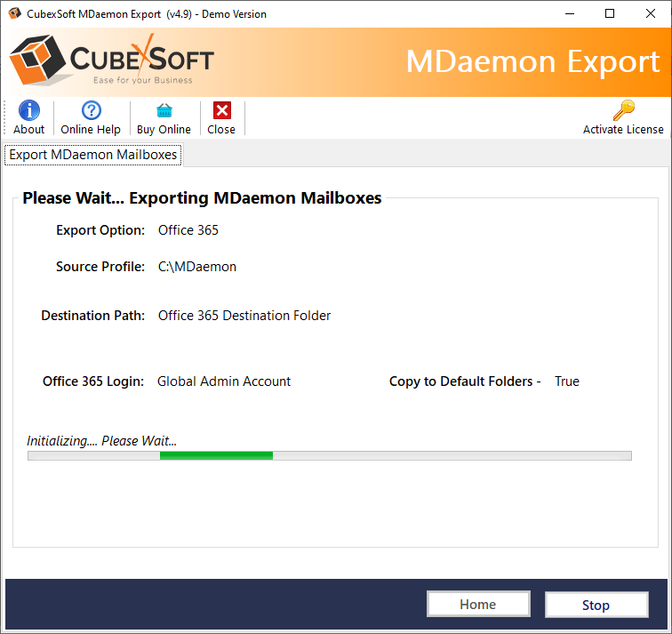
Task: Click the 'Initializing.... Please Wait...' status text
Action: (x=102, y=441)
